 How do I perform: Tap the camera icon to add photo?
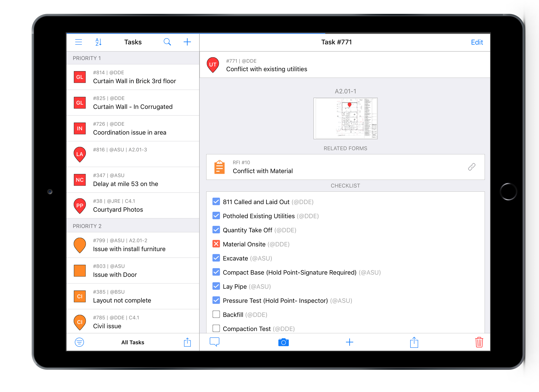click(283, 342)
